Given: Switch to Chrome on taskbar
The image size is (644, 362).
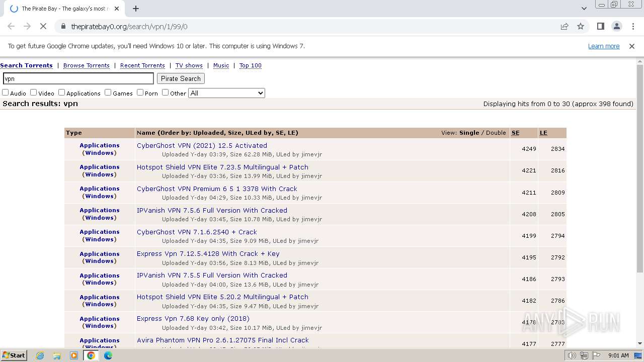Looking at the screenshot, I should [91, 355].
